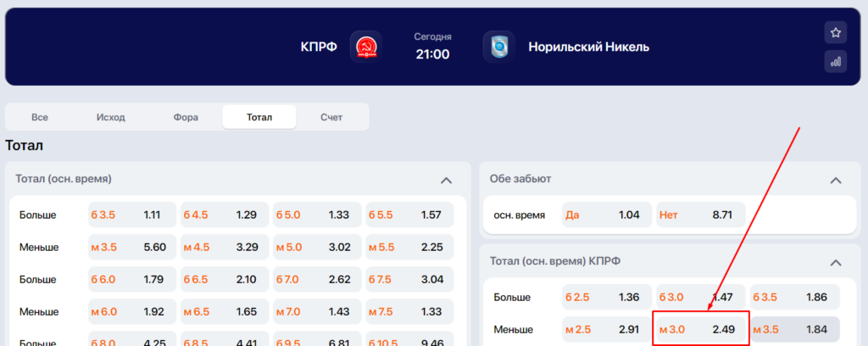Viewport: 868px width, 346px height.
Task: Add match to favorites with star icon
Action: coord(835,33)
